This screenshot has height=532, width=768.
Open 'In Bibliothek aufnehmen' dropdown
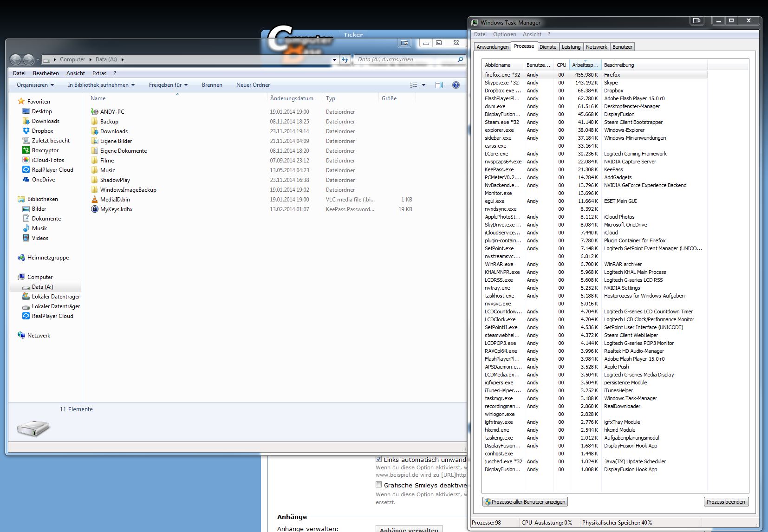pyautogui.click(x=101, y=85)
